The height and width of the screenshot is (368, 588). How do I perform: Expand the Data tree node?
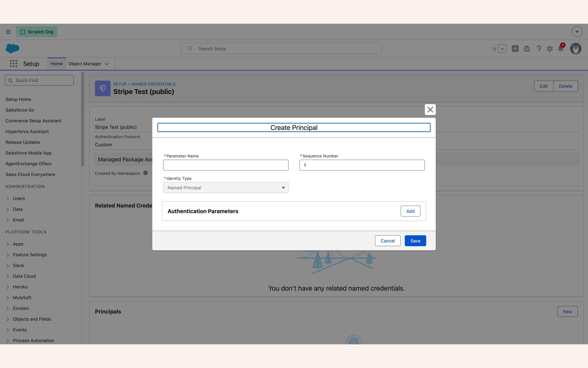pyautogui.click(x=8, y=209)
